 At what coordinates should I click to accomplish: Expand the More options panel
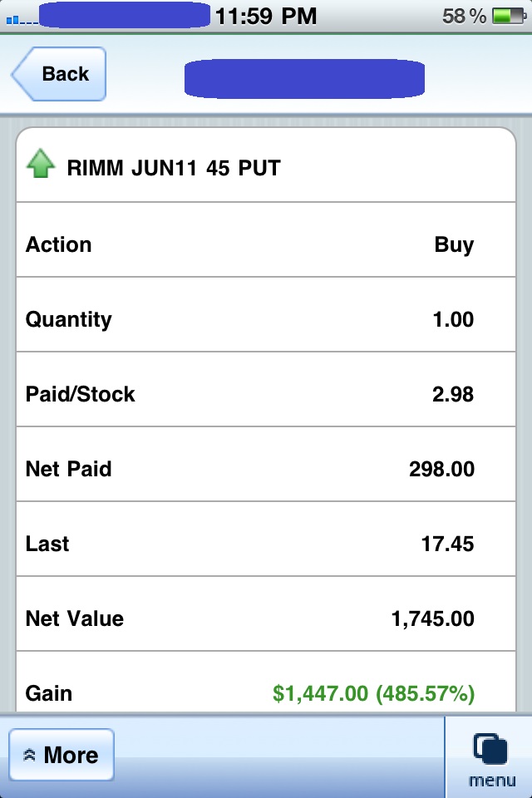coord(62,755)
